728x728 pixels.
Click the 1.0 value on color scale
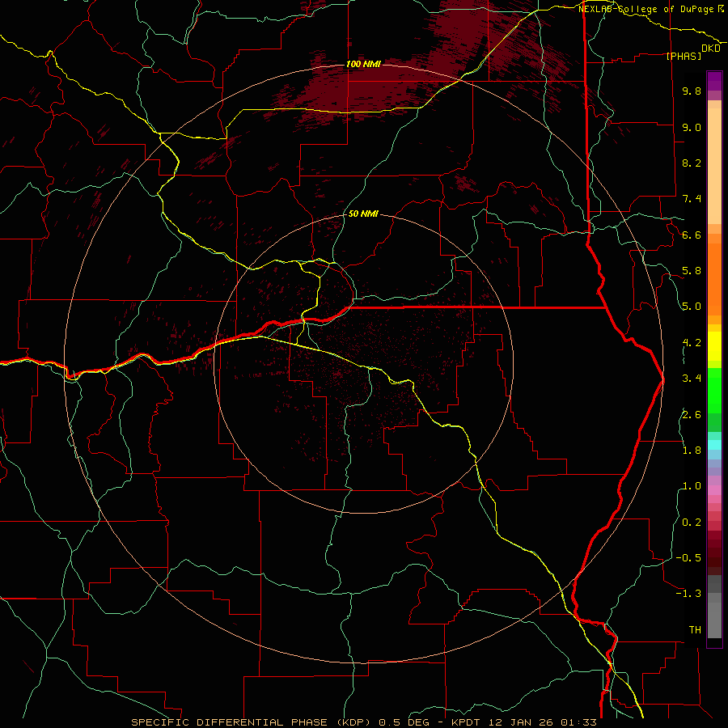coord(692,486)
